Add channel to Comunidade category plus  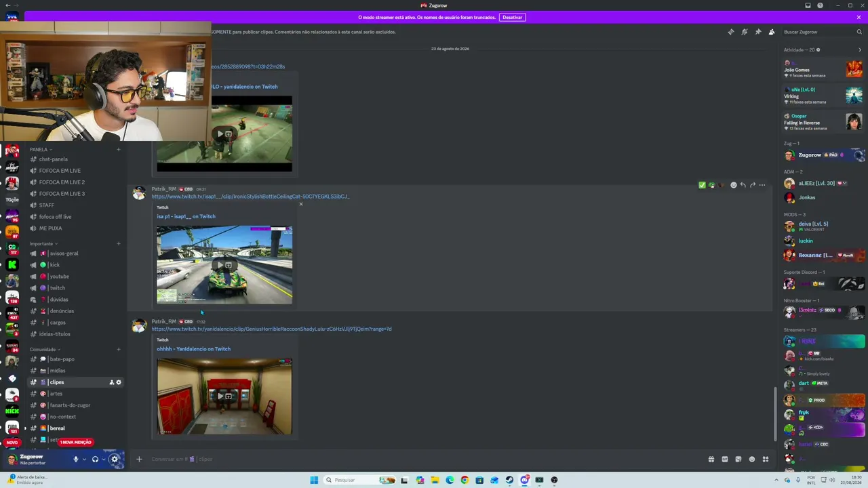click(x=119, y=349)
